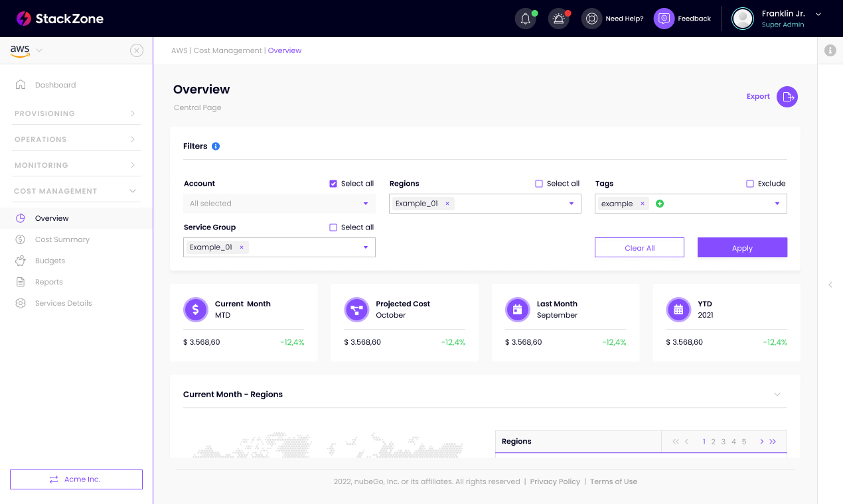Expand the Franklin Jr. user menu chevron

pos(818,14)
